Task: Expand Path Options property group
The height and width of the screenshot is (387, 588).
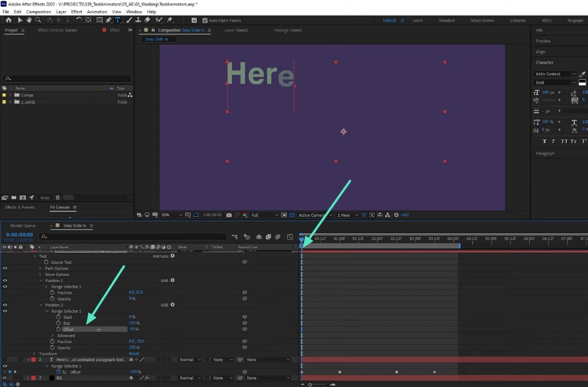Action: (x=40, y=269)
